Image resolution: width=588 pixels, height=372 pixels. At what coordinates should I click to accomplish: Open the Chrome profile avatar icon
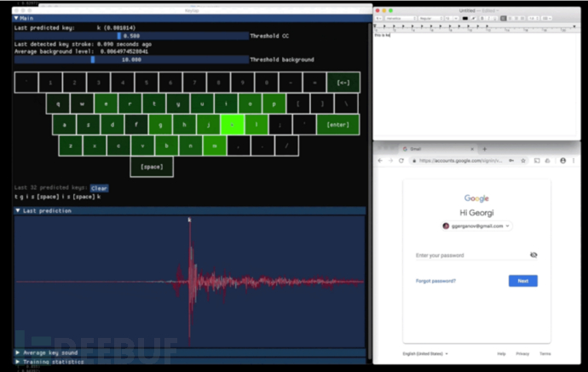(x=563, y=161)
